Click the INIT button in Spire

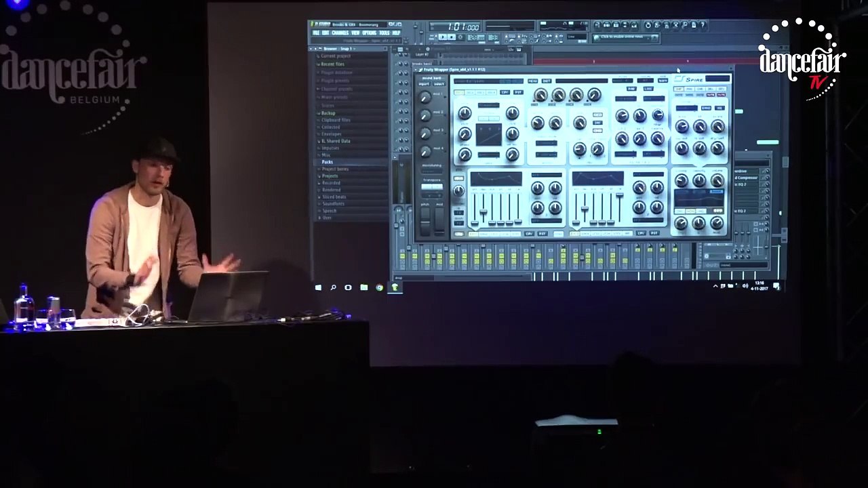pyautogui.click(x=547, y=81)
